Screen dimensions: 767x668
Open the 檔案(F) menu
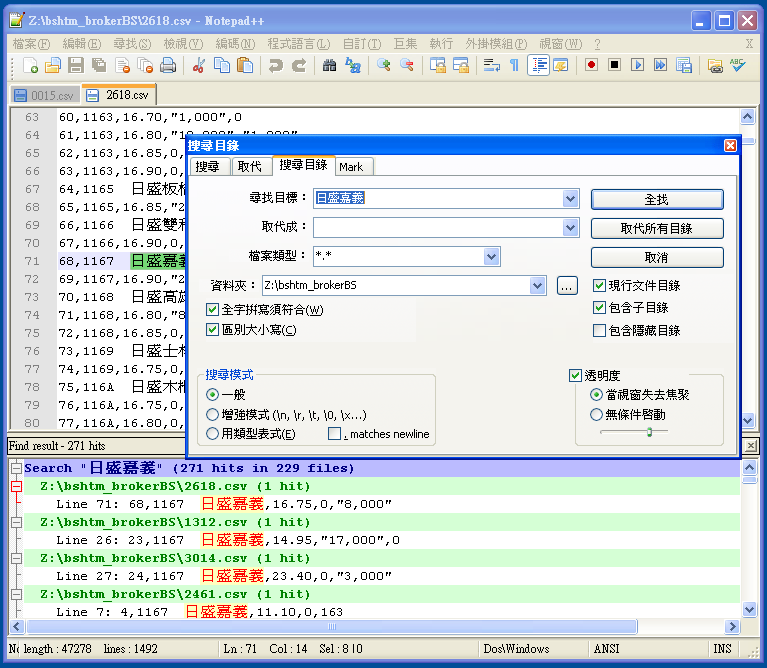coord(31,44)
